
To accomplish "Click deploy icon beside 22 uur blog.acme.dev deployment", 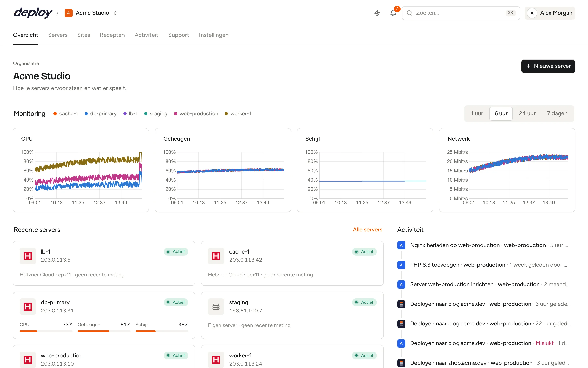I will click(401, 324).
